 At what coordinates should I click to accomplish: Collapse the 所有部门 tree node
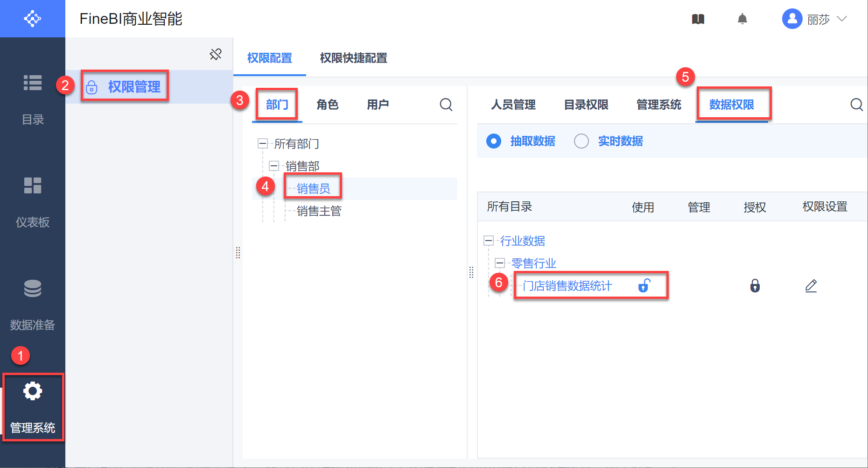[263, 143]
